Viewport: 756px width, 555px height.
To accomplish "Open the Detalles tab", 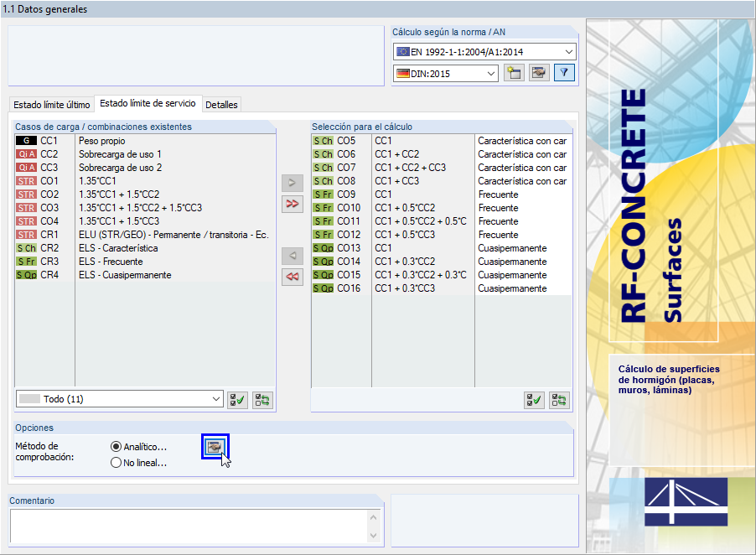I will [x=221, y=104].
